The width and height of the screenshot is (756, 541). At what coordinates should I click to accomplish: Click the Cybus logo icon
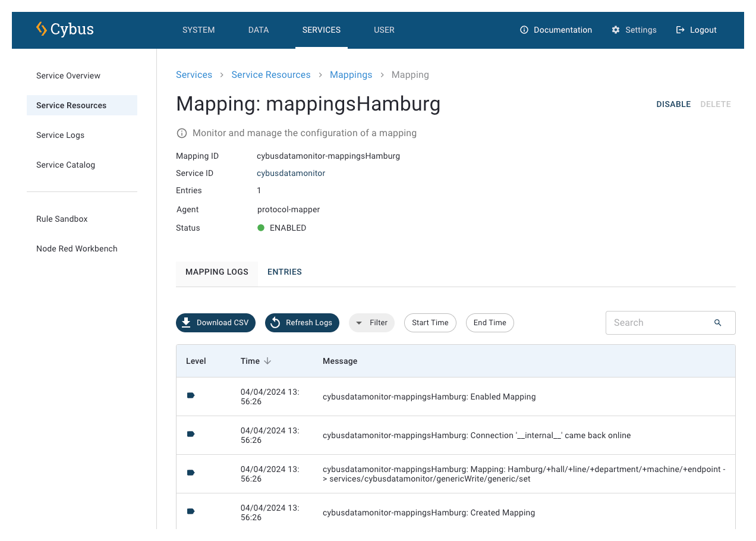pos(42,29)
